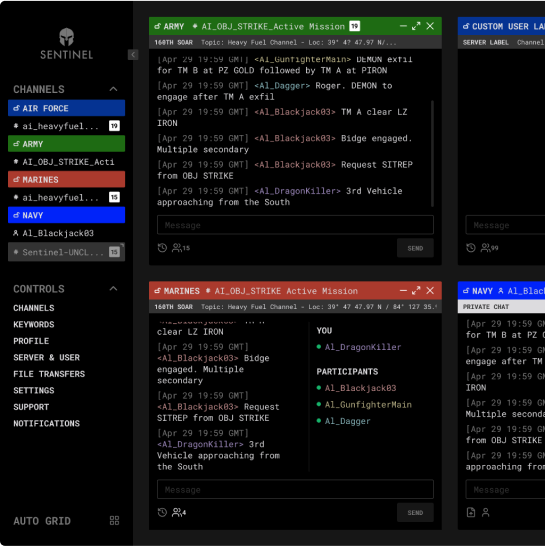Minimize the ARMY chat panel

pyautogui.click(x=403, y=26)
